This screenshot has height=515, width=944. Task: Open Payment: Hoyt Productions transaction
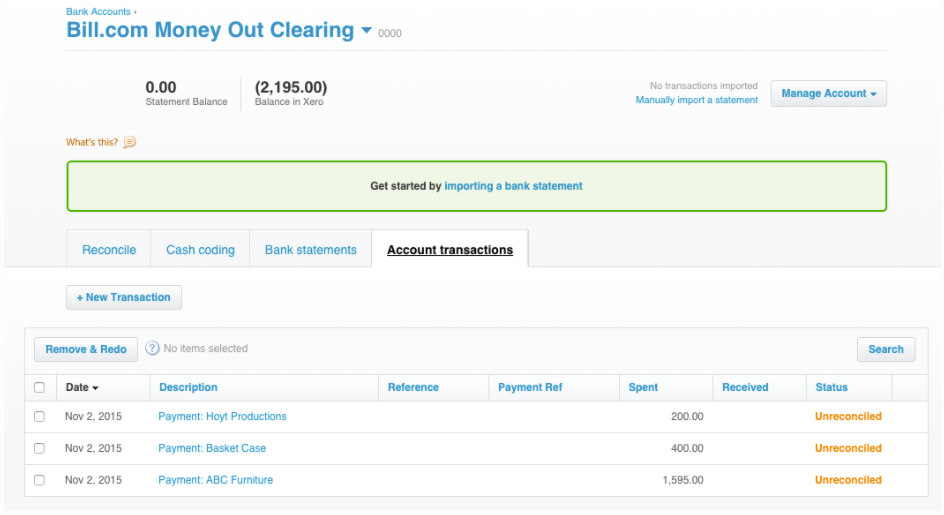point(222,416)
